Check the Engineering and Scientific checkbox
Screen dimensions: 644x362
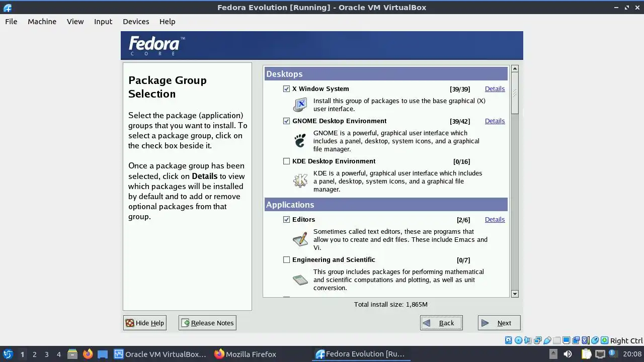pos(286,260)
